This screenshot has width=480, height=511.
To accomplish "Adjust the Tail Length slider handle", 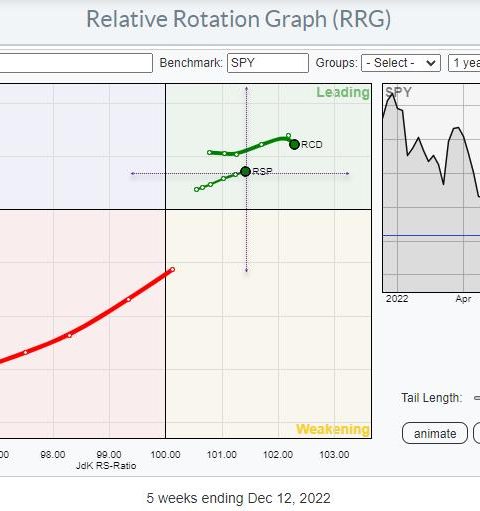I will click(477, 398).
